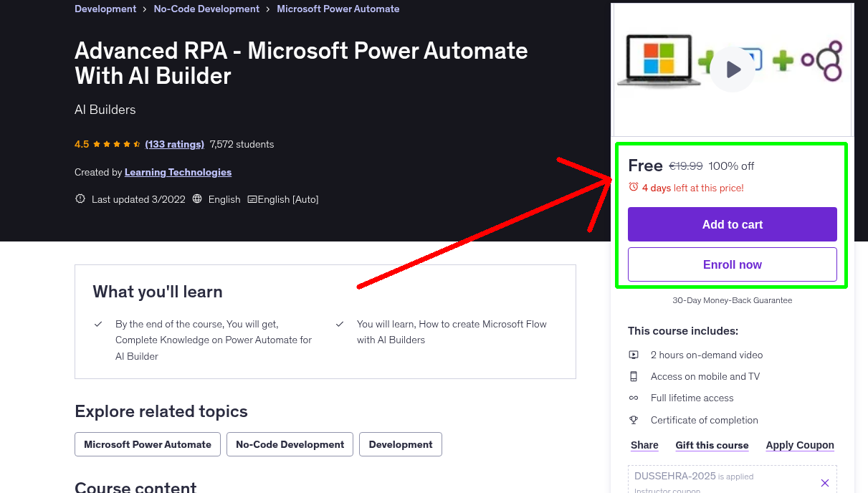Click the Explore related topics heading

coord(161,411)
